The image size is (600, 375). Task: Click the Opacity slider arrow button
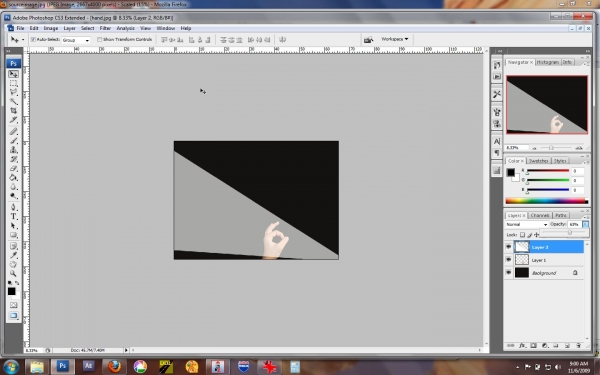[585, 224]
